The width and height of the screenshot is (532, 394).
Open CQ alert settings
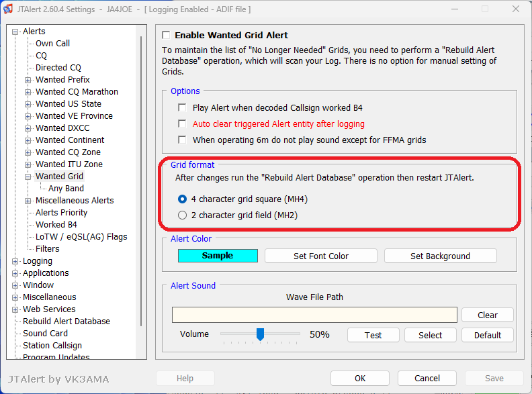41,56
